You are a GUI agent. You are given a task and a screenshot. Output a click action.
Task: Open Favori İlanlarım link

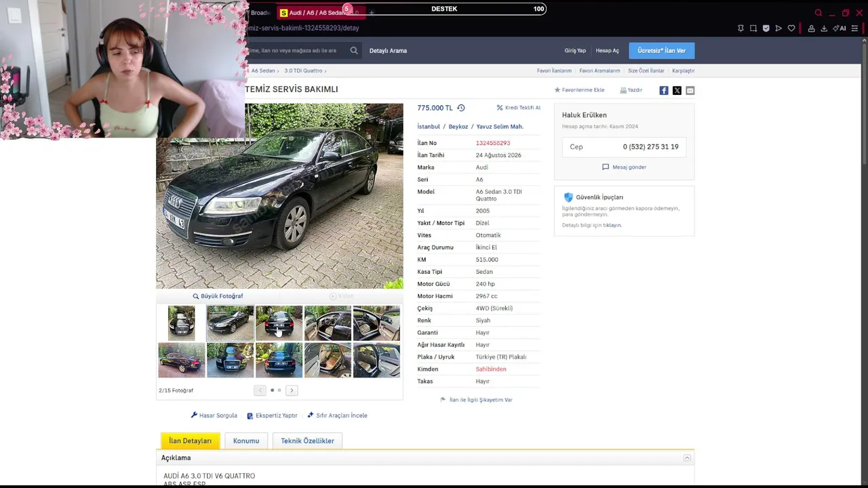[554, 70]
